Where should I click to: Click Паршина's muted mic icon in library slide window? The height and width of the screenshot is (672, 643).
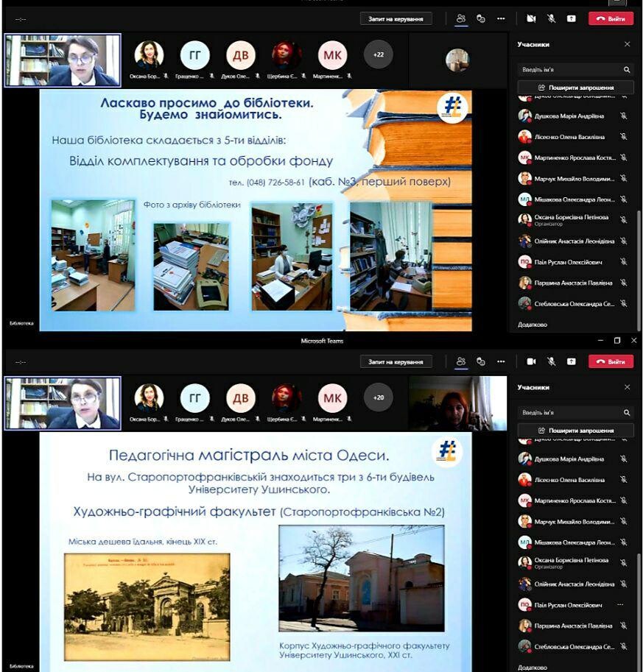coord(623,283)
